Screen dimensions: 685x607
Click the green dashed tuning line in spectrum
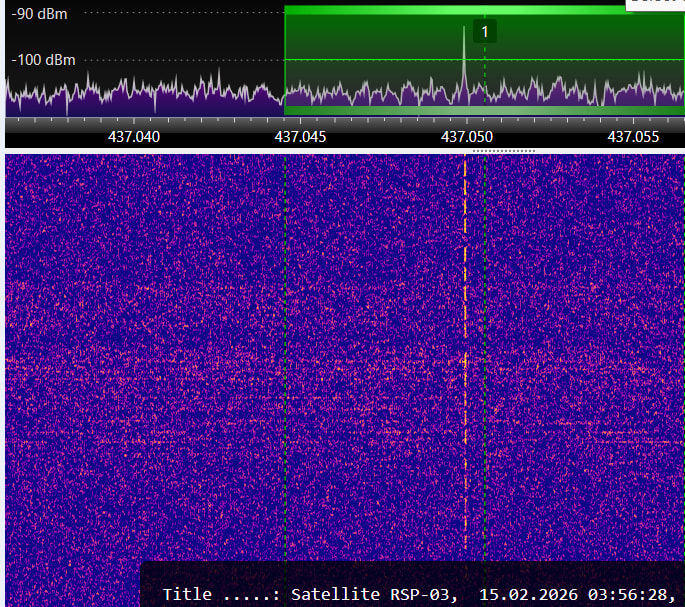[x=485, y=75]
